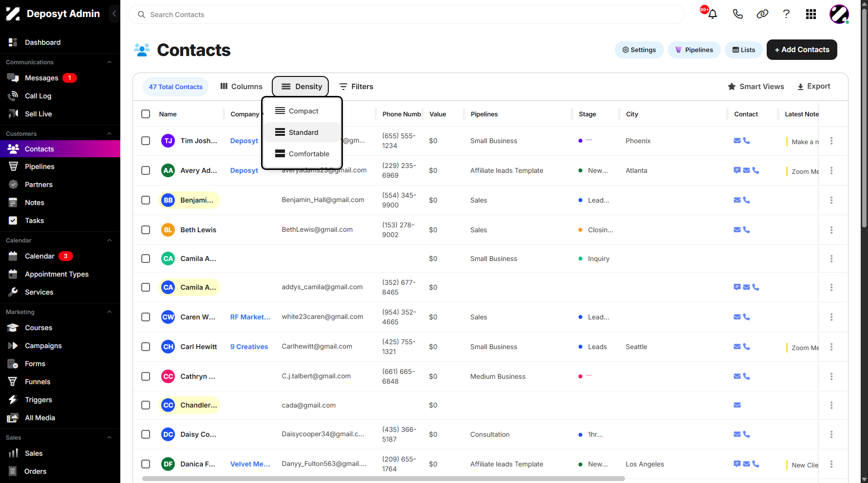Select the Carl Hewitt row checkbox
Viewport: 868px width, 483px height.
tap(146, 347)
